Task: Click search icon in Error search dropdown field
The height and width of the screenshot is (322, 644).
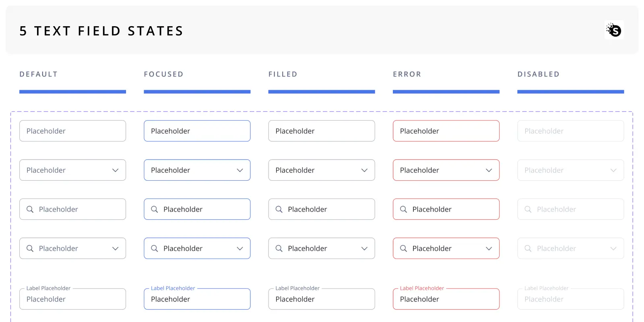Action: click(x=403, y=248)
